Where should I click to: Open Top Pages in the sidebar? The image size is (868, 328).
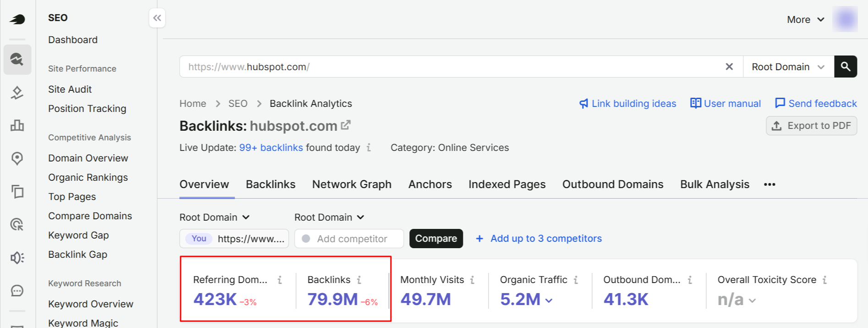[72, 197]
